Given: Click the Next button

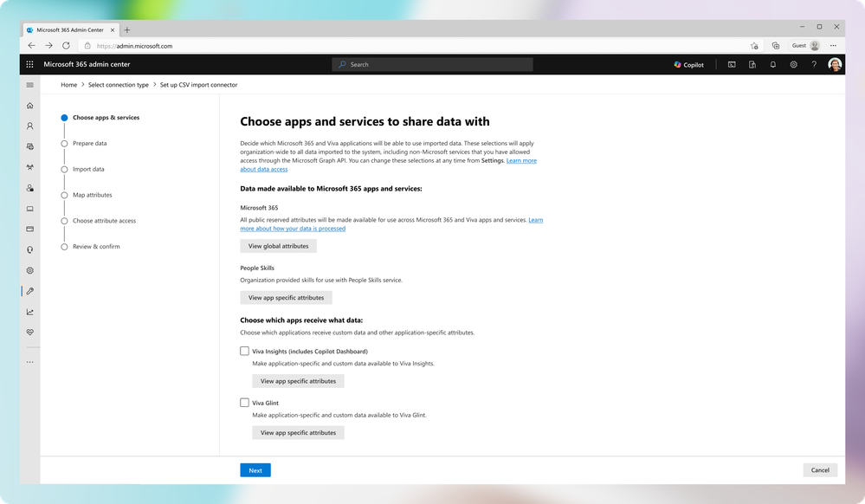Looking at the screenshot, I should [255, 470].
